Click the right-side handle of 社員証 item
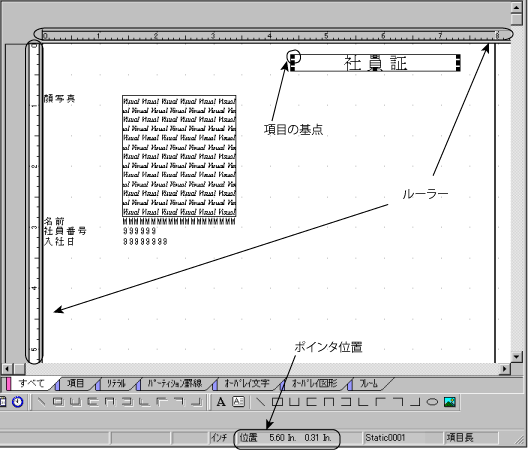The width and height of the screenshot is (528, 450). 458,63
